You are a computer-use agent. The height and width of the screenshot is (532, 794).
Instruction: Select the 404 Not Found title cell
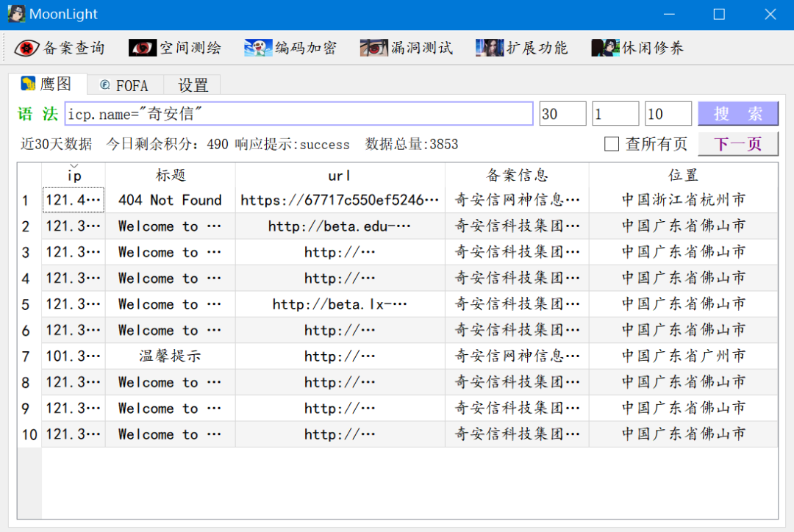(x=170, y=200)
